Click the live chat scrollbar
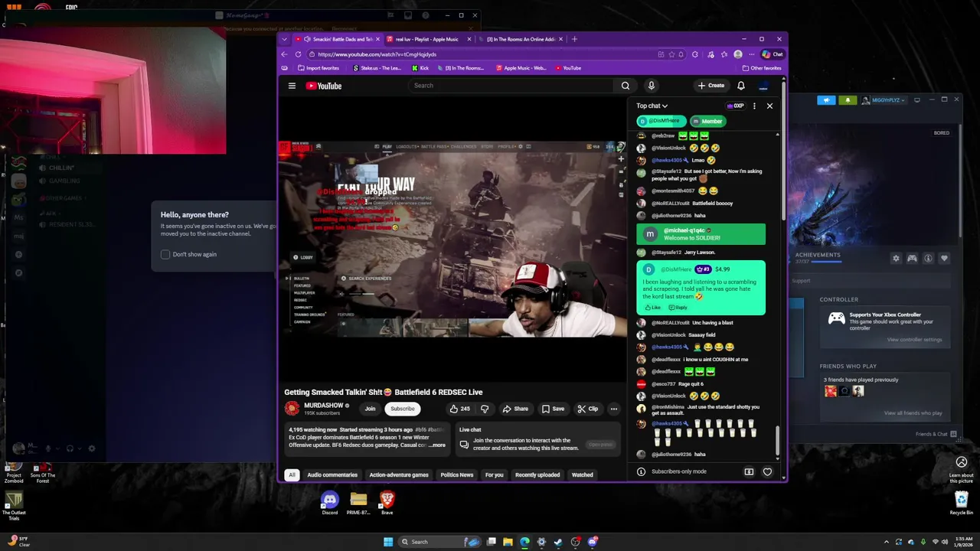The width and height of the screenshot is (980, 551). (777, 440)
